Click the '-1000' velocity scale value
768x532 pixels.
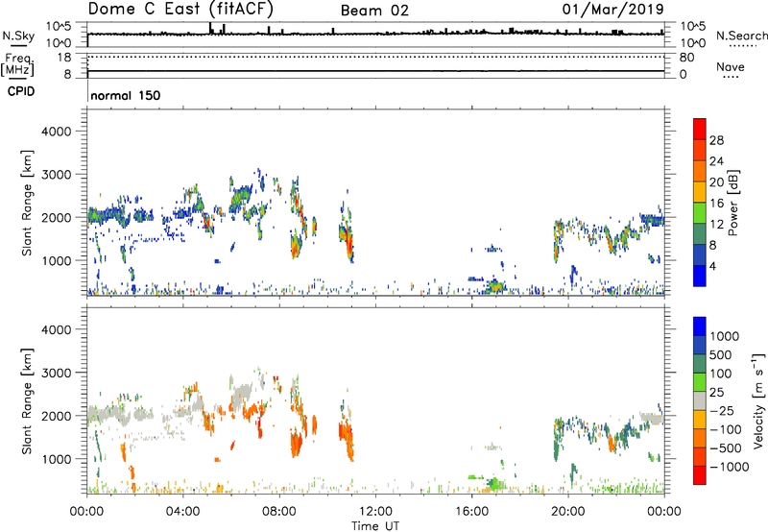(x=730, y=467)
